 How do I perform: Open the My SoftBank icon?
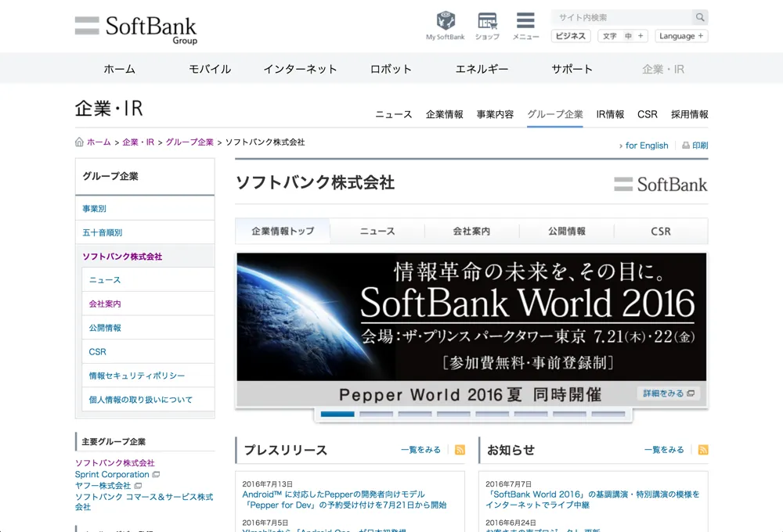445,22
